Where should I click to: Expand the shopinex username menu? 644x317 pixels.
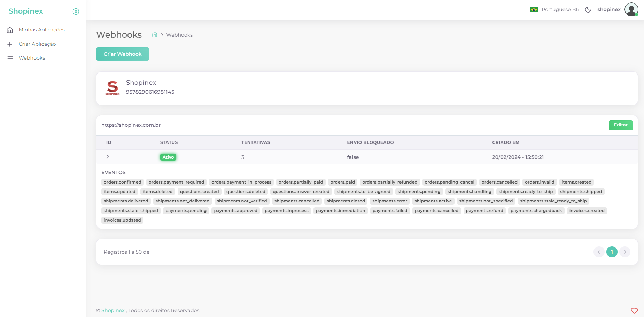(608, 10)
